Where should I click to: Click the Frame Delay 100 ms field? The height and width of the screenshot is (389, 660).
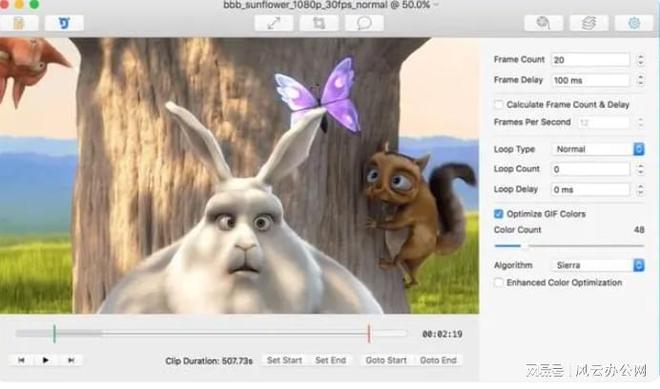pyautogui.click(x=591, y=80)
